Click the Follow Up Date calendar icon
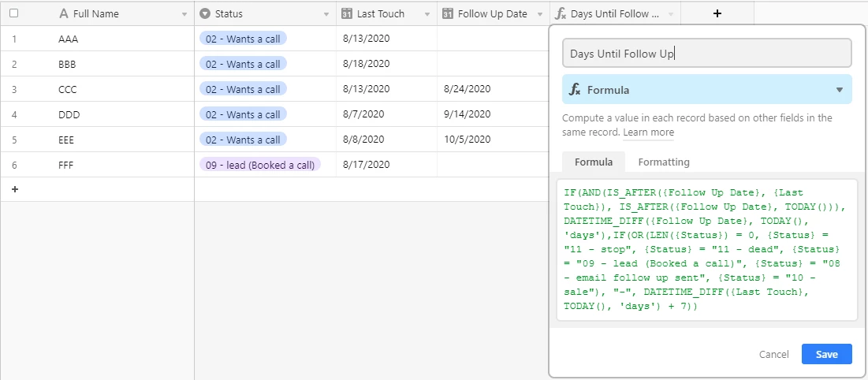This screenshot has height=380, width=868. pyautogui.click(x=448, y=14)
